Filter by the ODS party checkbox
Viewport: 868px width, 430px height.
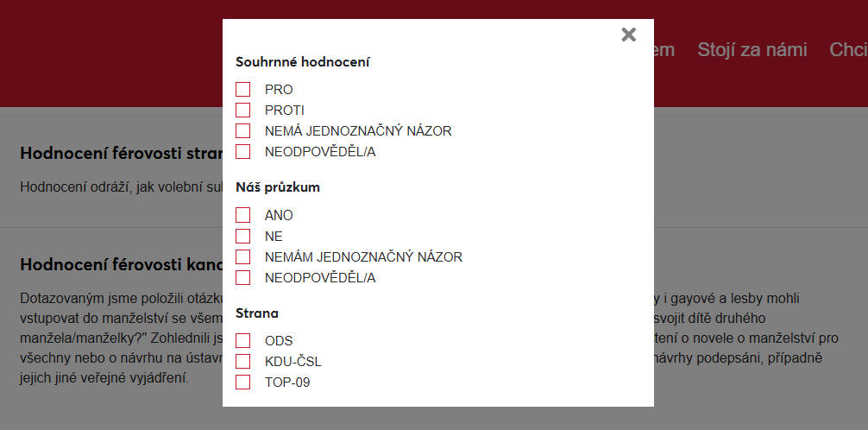point(243,341)
